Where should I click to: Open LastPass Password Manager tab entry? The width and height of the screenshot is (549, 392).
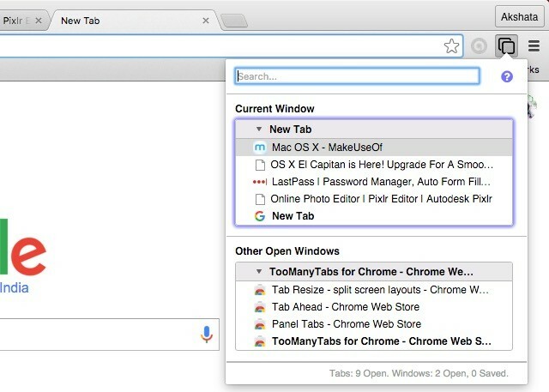coord(374,182)
